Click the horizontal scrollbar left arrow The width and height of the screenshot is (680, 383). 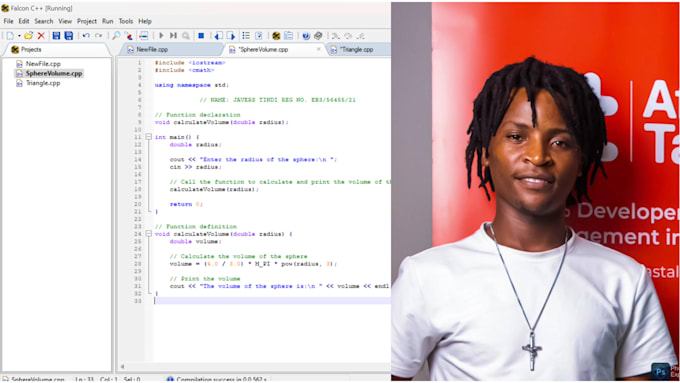coord(122,367)
